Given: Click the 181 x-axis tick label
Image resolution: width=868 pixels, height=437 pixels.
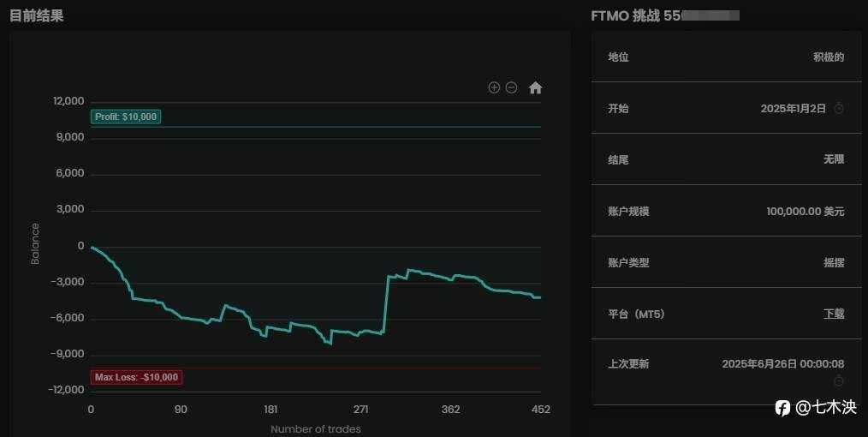Looking at the screenshot, I should [271, 410].
